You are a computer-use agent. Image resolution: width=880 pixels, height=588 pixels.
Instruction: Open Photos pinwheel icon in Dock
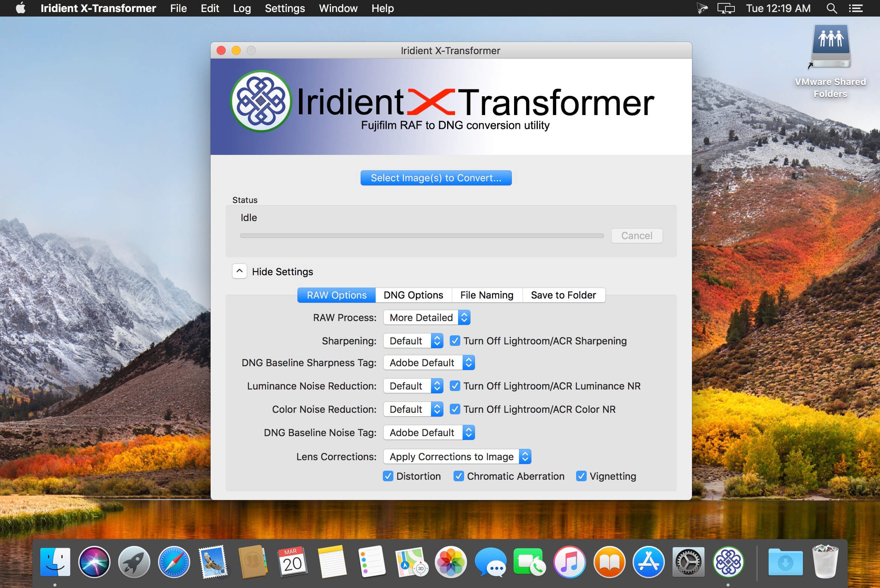click(451, 562)
